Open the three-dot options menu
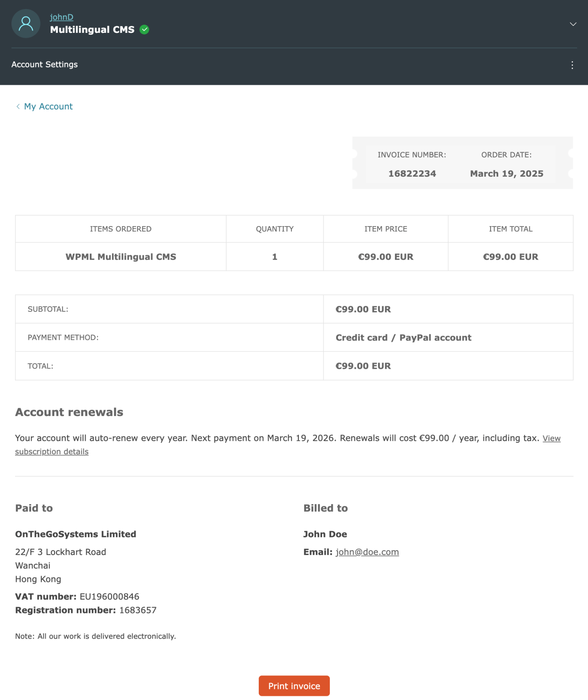Screen dimensions: 588x700 (x=572, y=65)
